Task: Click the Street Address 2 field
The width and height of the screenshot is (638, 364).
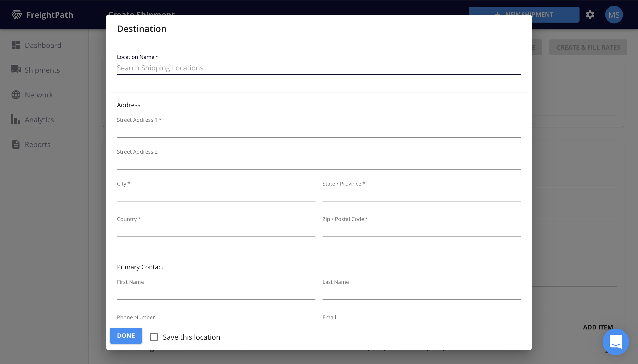Action: coord(319,163)
